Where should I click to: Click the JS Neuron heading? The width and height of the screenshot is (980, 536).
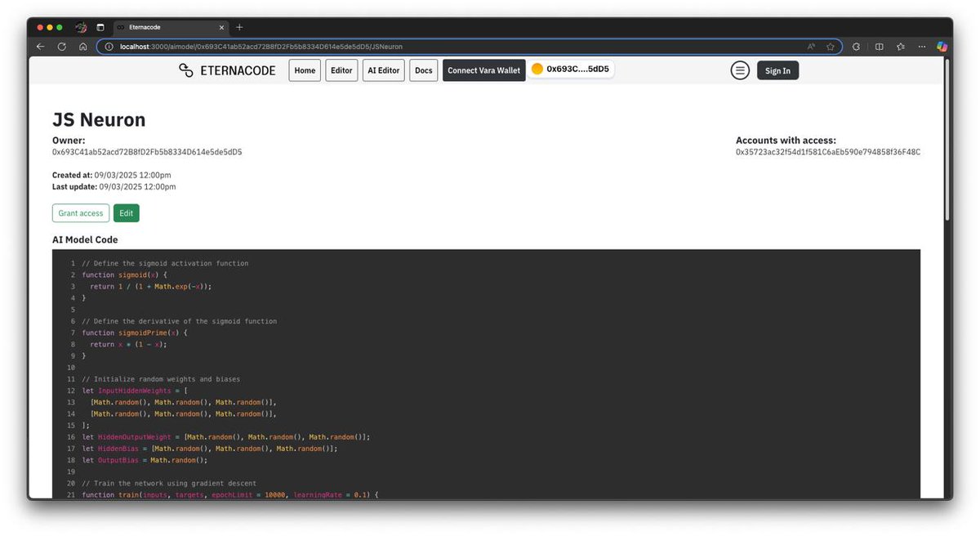pyautogui.click(x=99, y=119)
